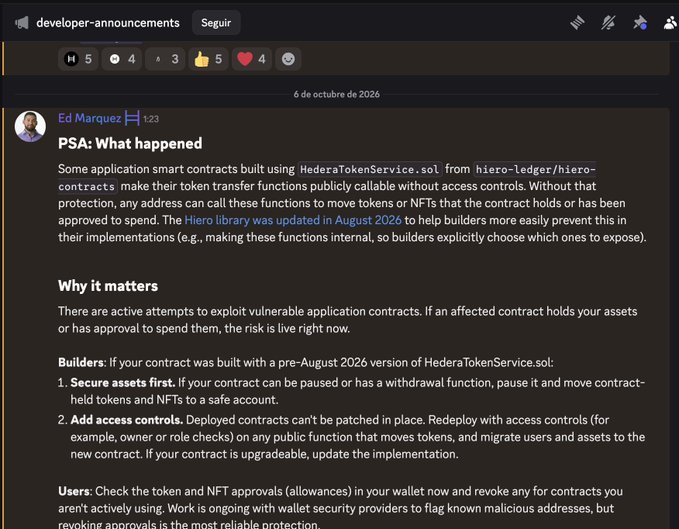Image resolution: width=679 pixels, height=529 pixels.
Task: Click the 1:23 message timestamp
Action: tap(151, 119)
